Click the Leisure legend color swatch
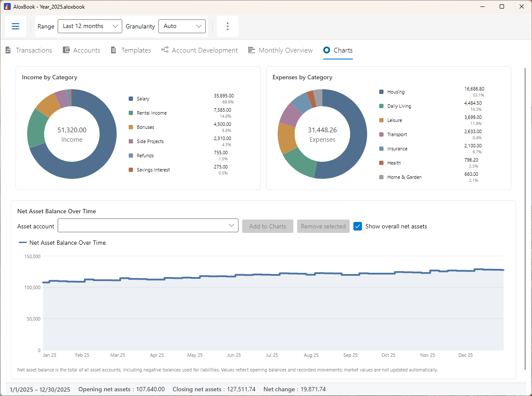This screenshot has width=532, height=396. pos(381,120)
